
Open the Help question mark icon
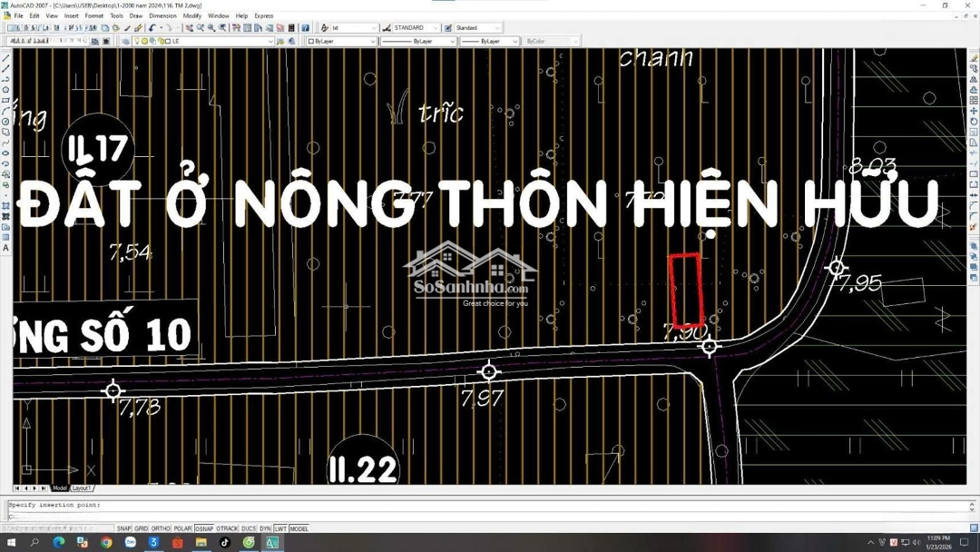click(306, 28)
